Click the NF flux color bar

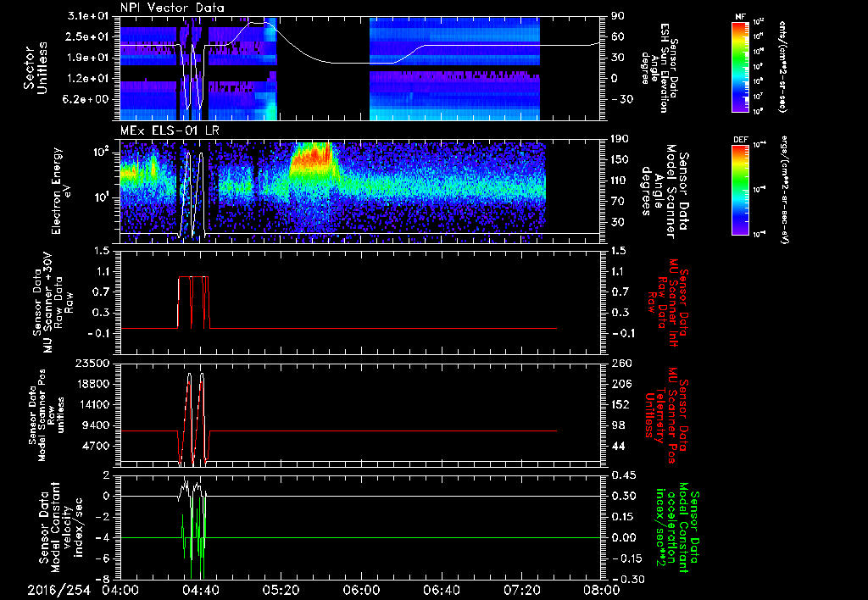tap(741, 67)
